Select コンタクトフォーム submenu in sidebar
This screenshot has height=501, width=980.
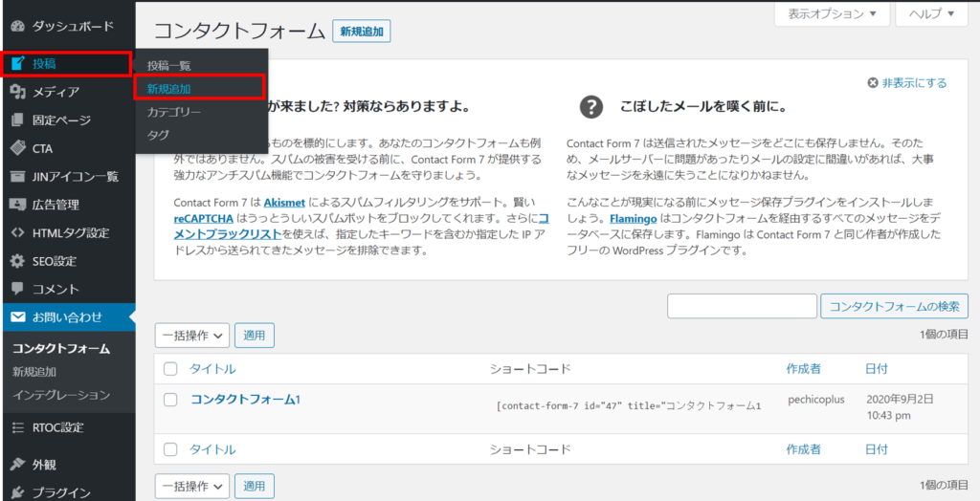pos(61,349)
